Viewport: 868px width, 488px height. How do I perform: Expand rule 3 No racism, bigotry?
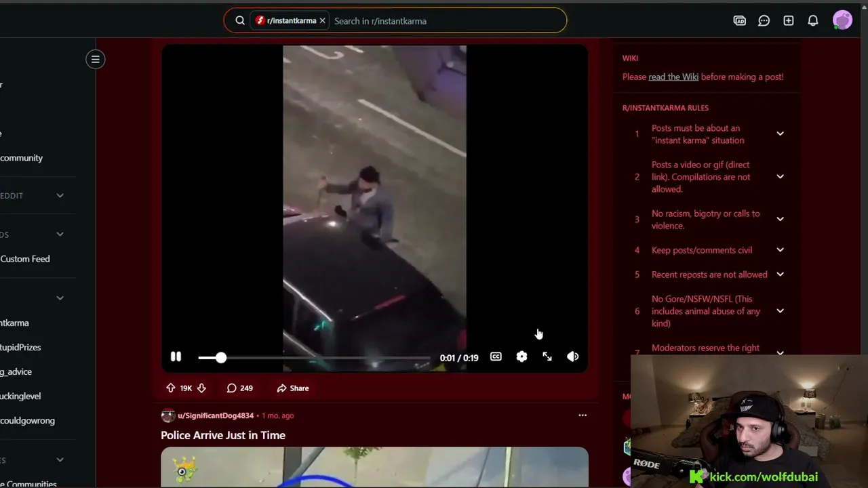[780, 219]
